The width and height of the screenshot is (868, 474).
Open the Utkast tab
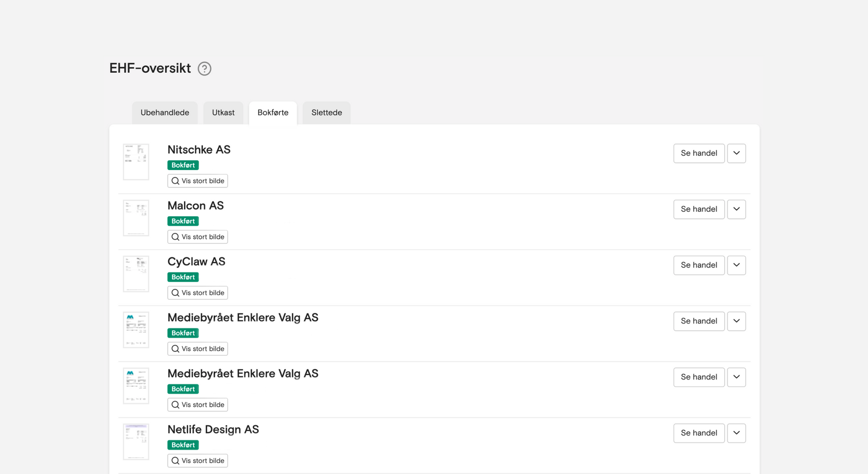coord(224,113)
